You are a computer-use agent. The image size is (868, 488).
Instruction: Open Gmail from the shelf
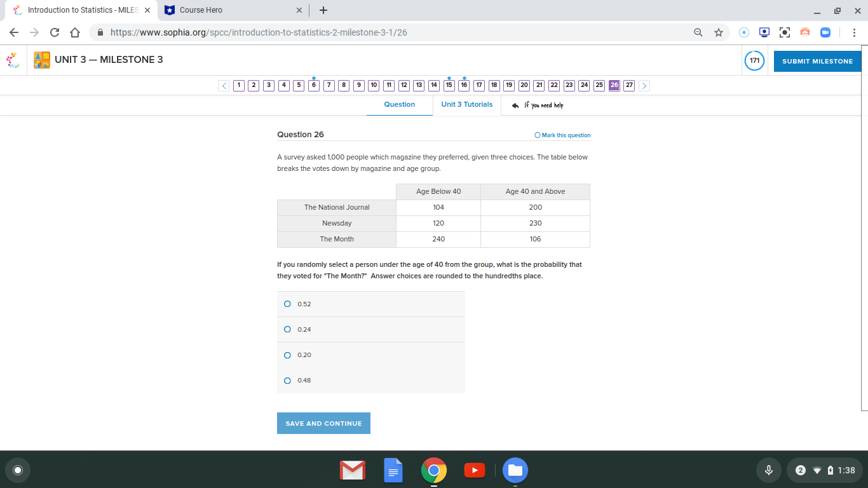click(353, 471)
